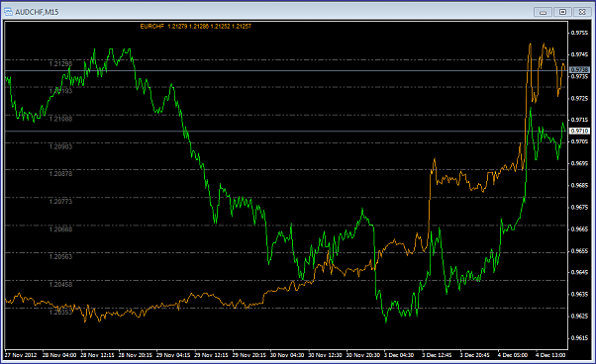Click the 0.9675 price scale label
The height and width of the screenshot is (364, 596).
(579, 208)
